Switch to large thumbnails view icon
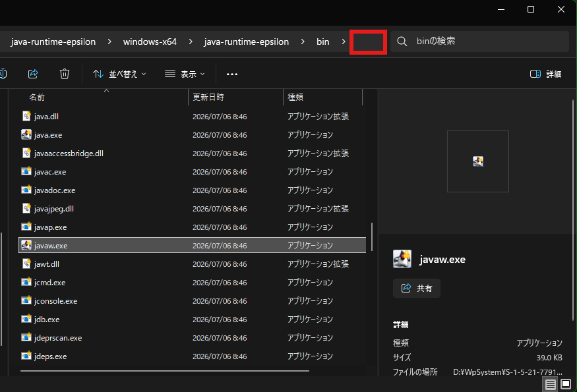The width and height of the screenshot is (577, 392). pyautogui.click(x=566, y=385)
